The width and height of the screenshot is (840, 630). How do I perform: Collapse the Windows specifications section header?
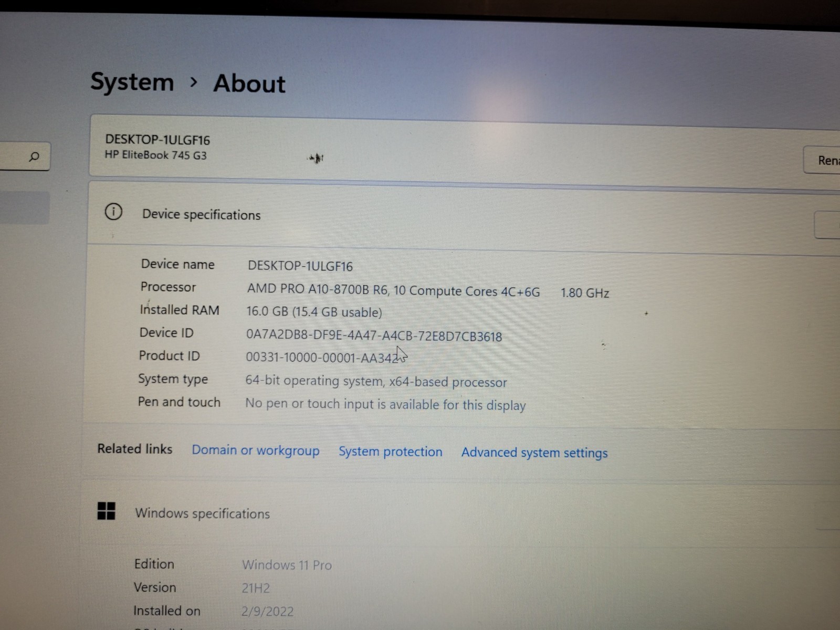[x=461, y=513]
